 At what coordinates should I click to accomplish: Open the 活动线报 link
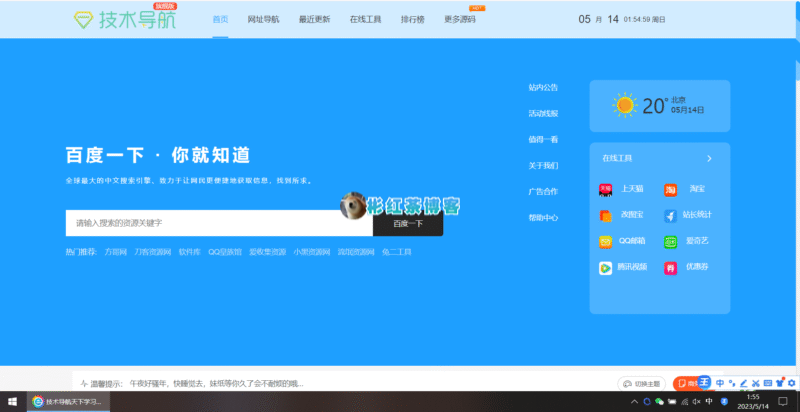click(x=543, y=114)
